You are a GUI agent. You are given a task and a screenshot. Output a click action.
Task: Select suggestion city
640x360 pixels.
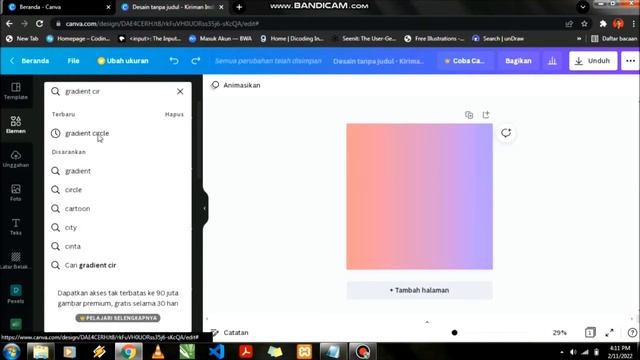pyautogui.click(x=118, y=227)
